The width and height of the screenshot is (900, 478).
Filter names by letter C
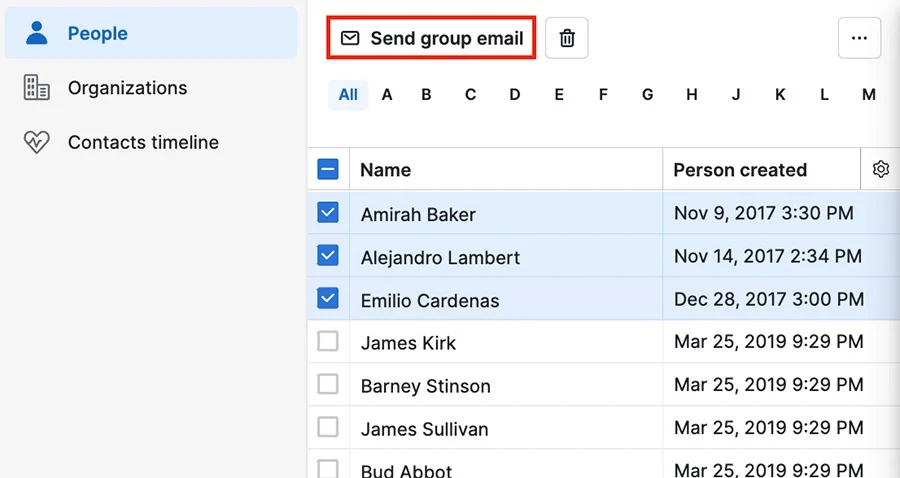click(x=470, y=94)
